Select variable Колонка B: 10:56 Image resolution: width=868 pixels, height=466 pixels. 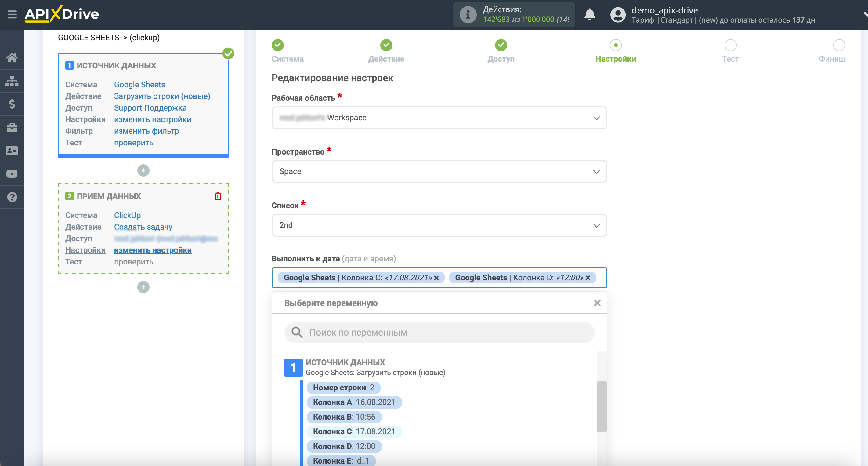tap(344, 417)
